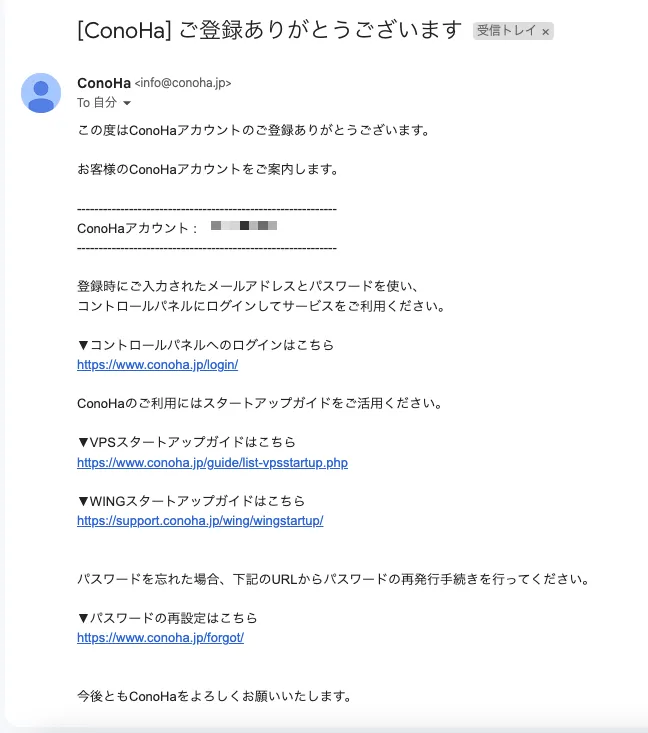Click the closing line 今後ともConoHaをよろしく
Viewport: 648px width, 733px height.
pos(215,696)
